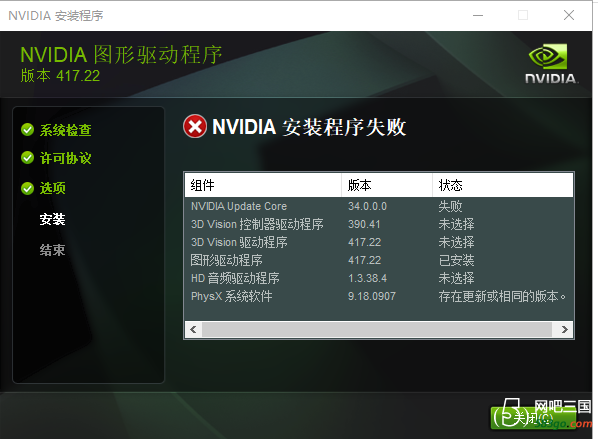Click the 版本 417.22 header text
Viewport: 598px width, 439px height.
click(x=60, y=76)
